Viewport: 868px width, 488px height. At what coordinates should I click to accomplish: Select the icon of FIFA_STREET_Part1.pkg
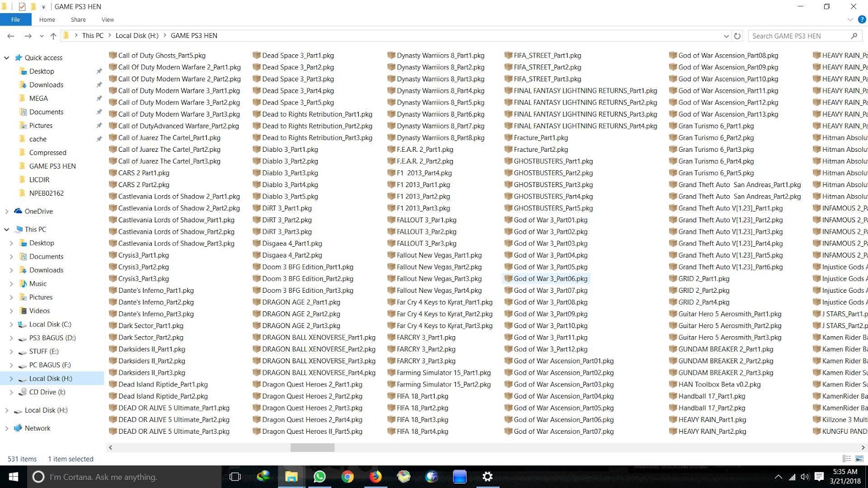click(508, 55)
